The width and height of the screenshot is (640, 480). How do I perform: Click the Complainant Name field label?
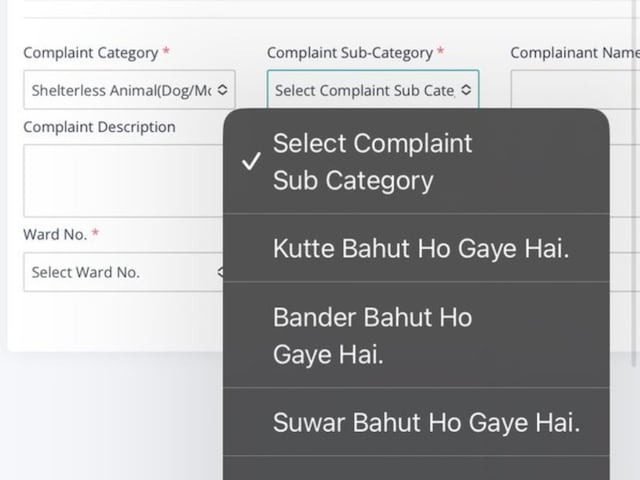[x=574, y=52]
